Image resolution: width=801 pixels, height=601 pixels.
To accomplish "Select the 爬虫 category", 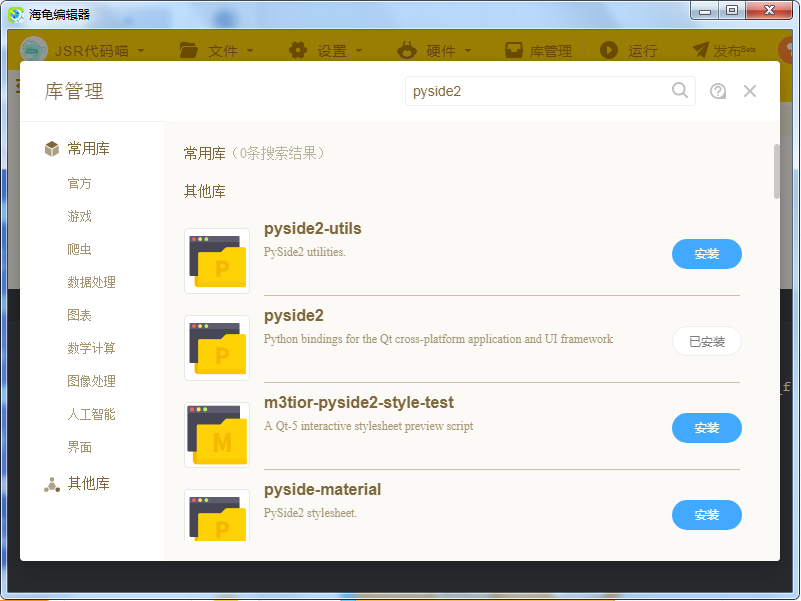I will (79, 249).
